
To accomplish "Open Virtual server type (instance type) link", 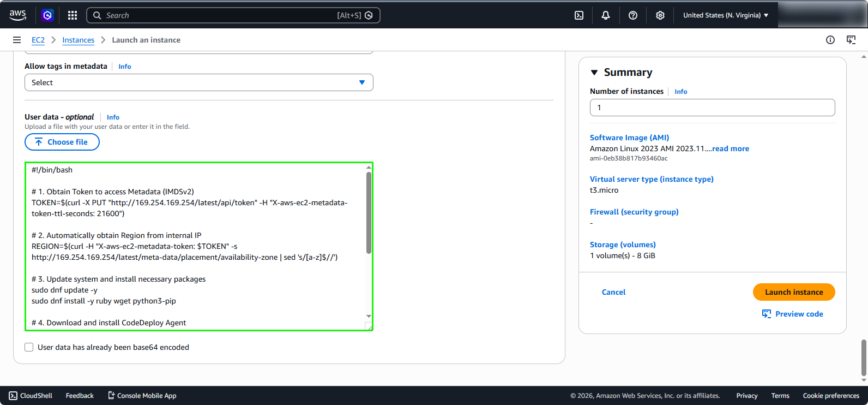I will (x=652, y=179).
